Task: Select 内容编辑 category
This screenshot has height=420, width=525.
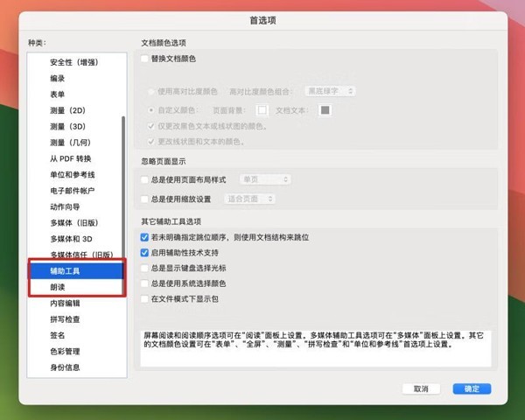Action: [x=77, y=303]
